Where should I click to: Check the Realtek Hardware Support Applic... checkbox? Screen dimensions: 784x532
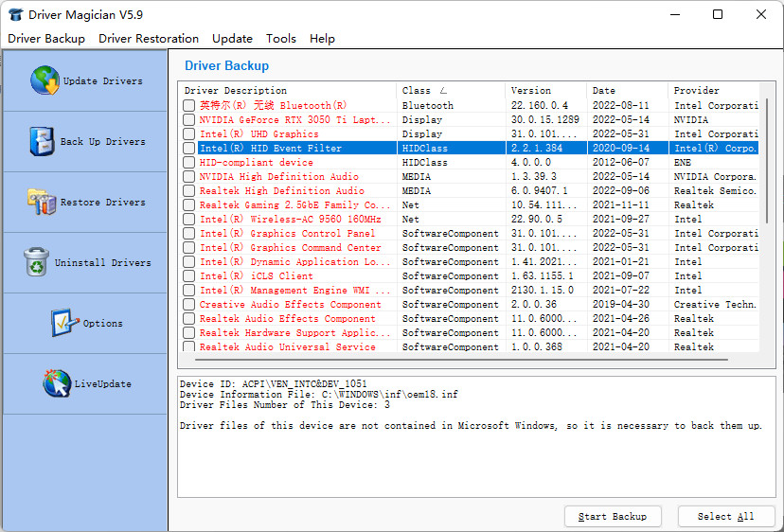(x=188, y=333)
